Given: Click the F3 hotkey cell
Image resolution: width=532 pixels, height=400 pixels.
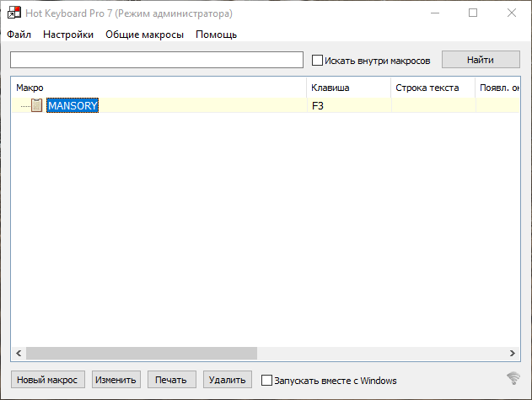Looking at the screenshot, I should (x=349, y=105).
